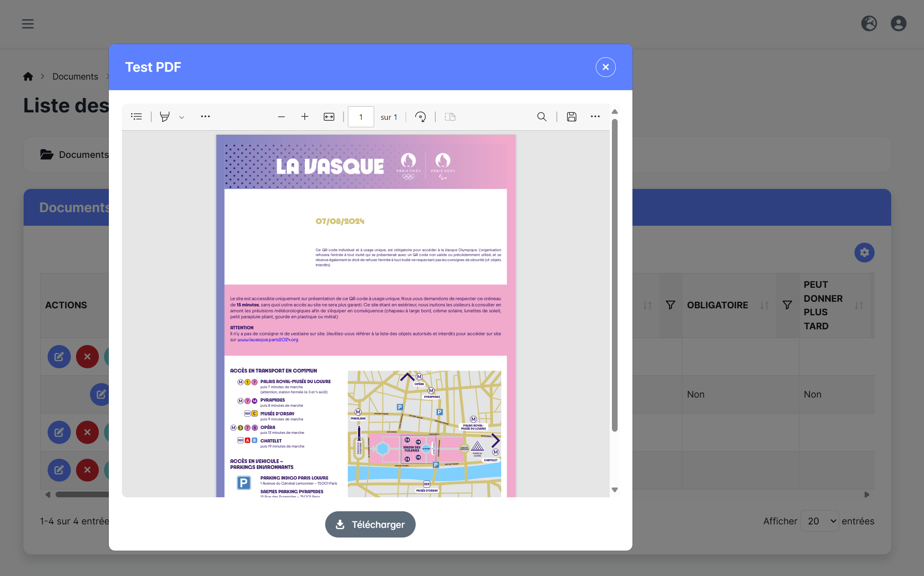
Task: Click the filter icon beside OBLIGATOIRE column
Action: click(787, 305)
